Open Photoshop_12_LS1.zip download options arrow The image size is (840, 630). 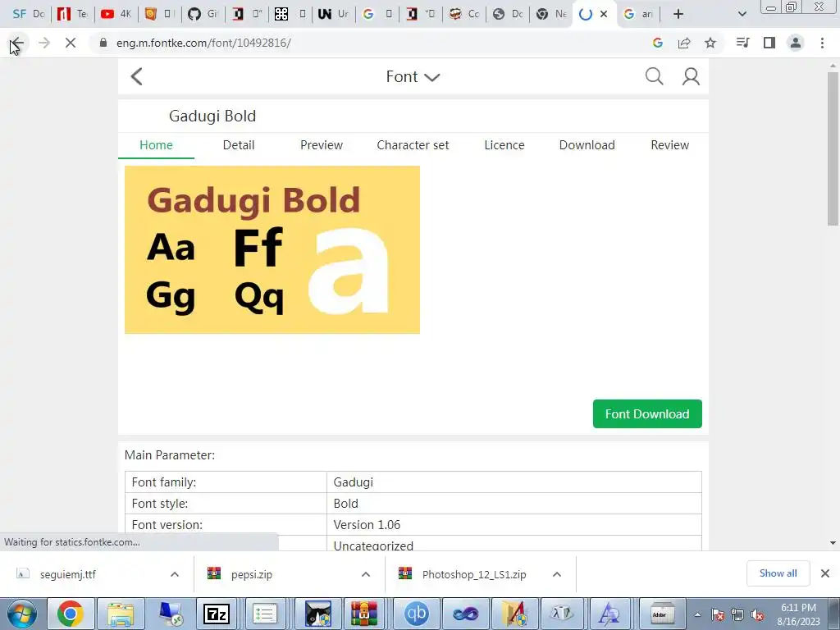(557, 574)
